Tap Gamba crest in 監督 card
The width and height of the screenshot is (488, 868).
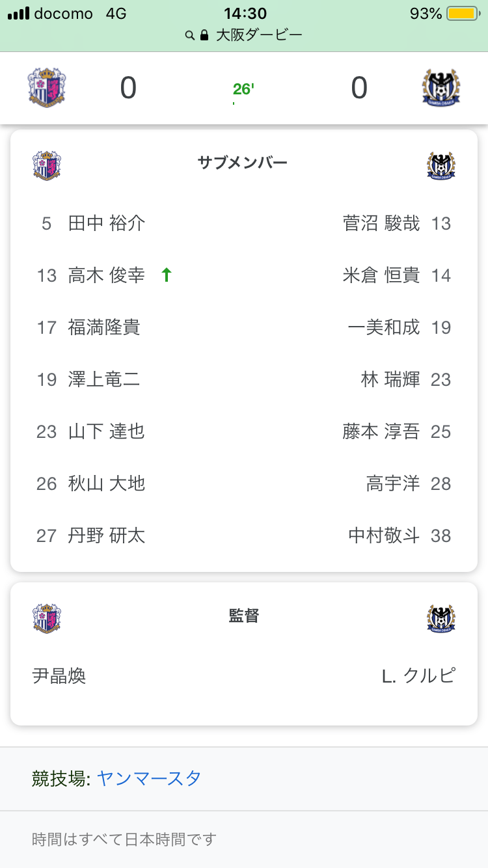pyautogui.click(x=441, y=618)
